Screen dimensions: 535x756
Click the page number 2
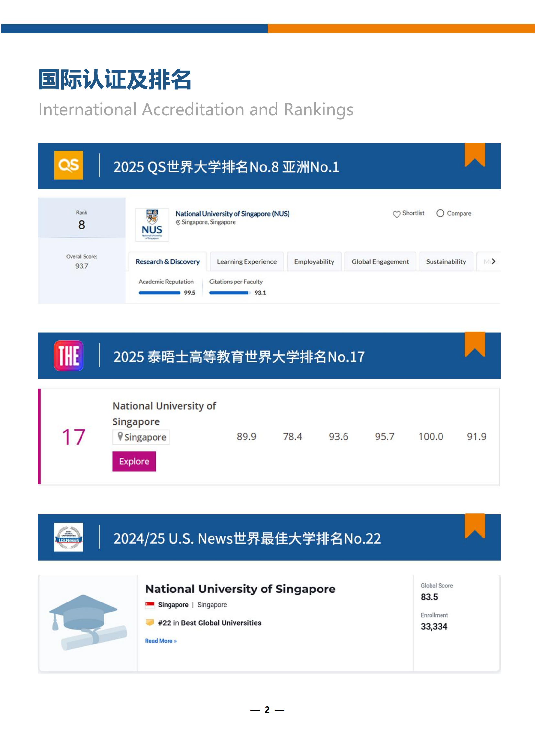[267, 709]
